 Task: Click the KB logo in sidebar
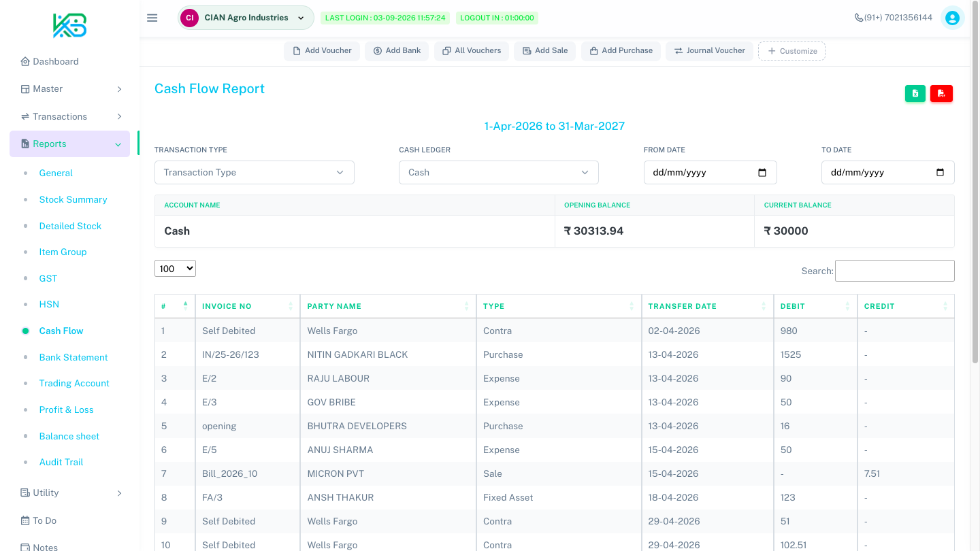[x=70, y=26]
